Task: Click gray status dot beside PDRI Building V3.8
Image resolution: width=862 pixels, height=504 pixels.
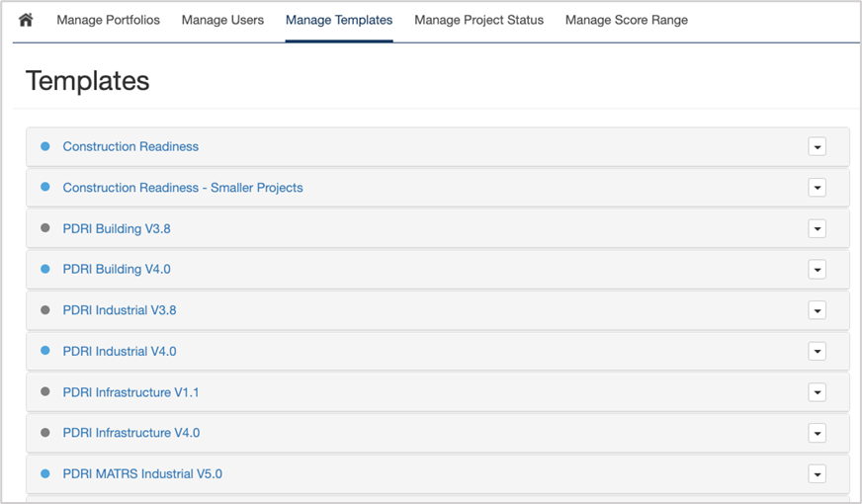Action: coord(45,228)
